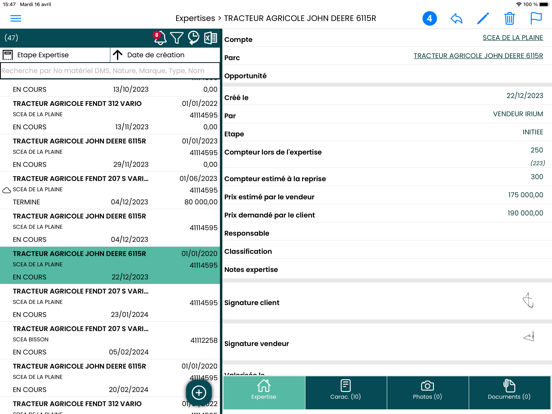
Task: Select Fendt 312 Vario row dated 13/11/2023
Action: 110,115
